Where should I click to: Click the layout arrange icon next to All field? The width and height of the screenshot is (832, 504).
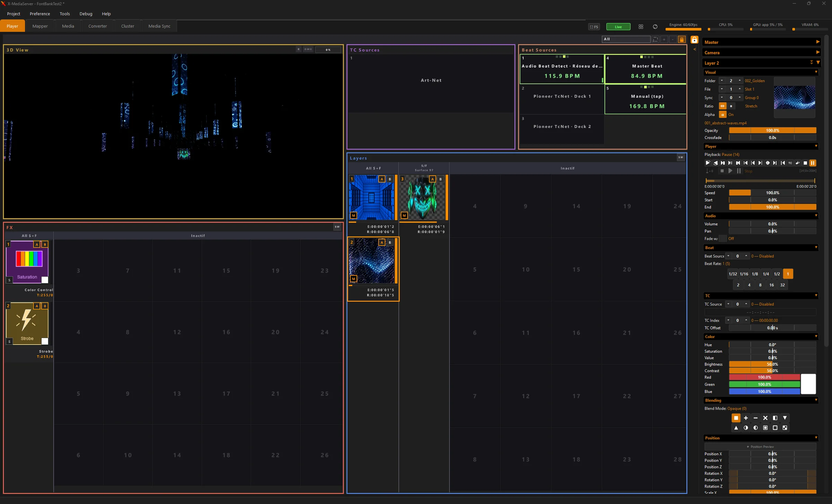coord(655,39)
